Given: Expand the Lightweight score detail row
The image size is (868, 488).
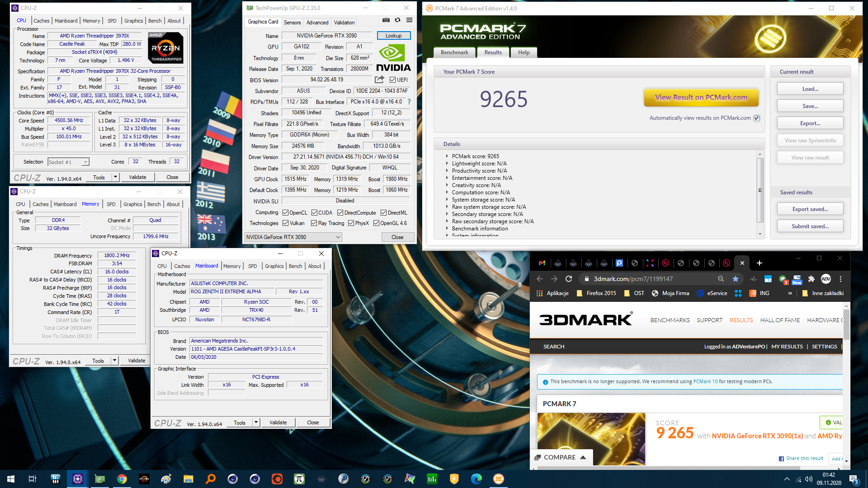Looking at the screenshot, I should point(447,164).
